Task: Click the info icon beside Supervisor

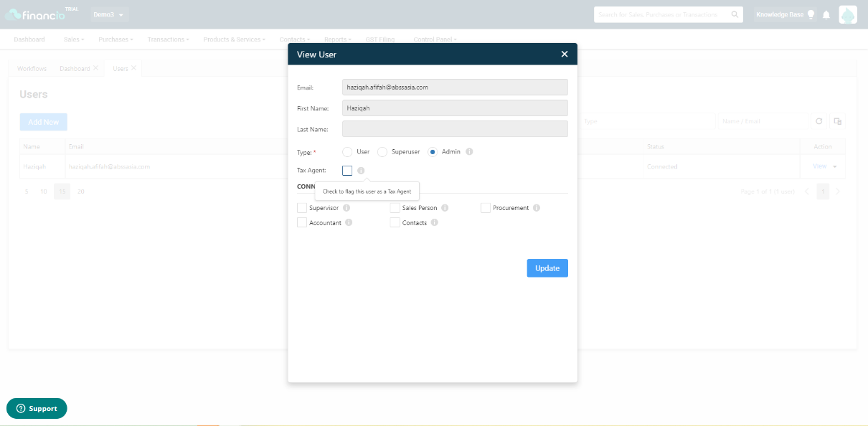Action: click(x=346, y=208)
